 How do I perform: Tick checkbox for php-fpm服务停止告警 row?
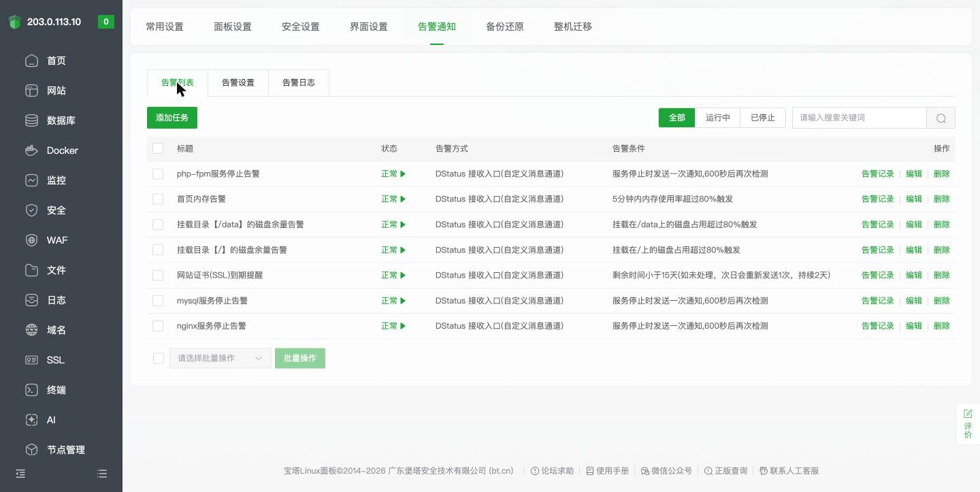(158, 174)
